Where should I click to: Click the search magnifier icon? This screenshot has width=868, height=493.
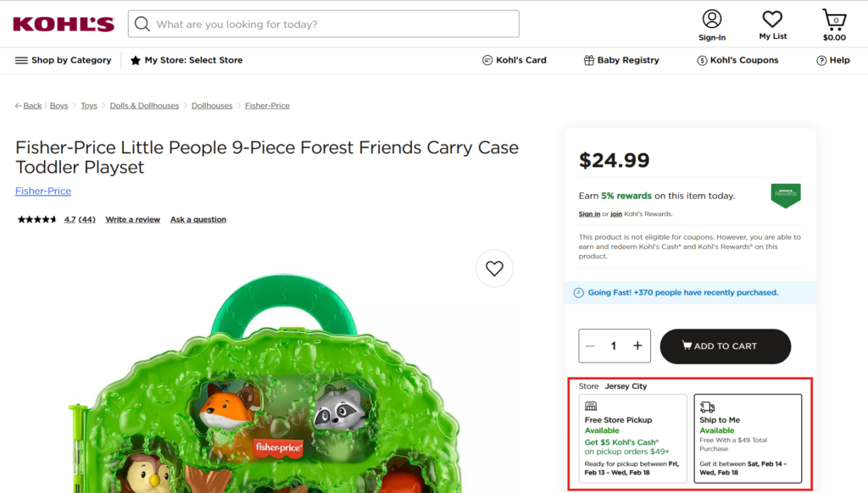(142, 24)
